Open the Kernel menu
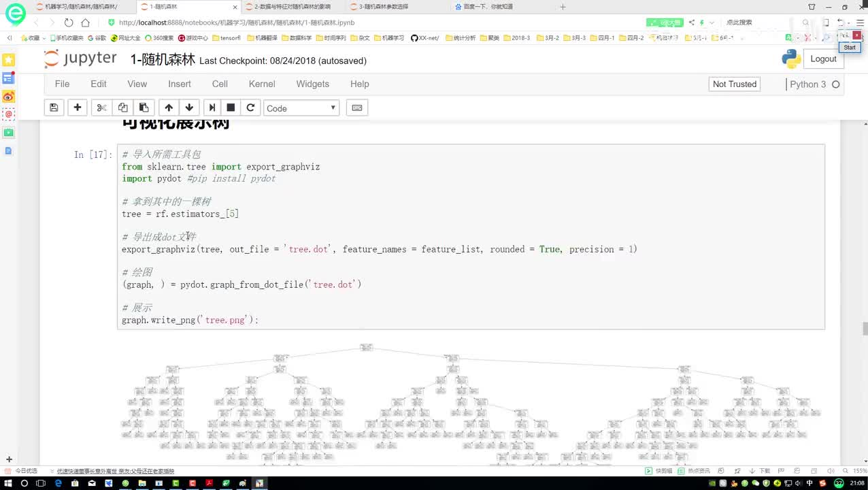The height and width of the screenshot is (490, 868). [x=262, y=84]
